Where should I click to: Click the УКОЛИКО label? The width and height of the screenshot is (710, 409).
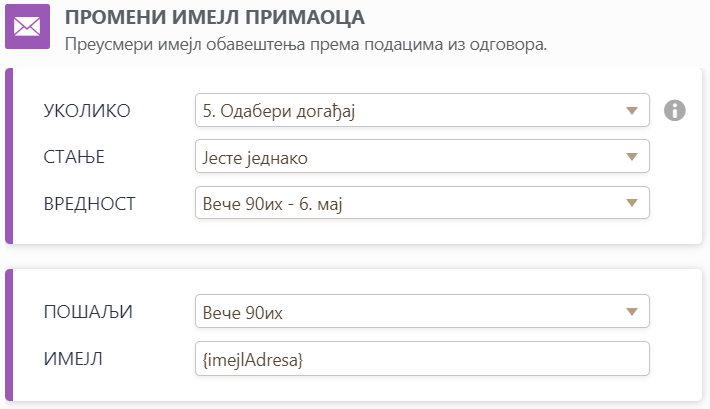pos(87,110)
